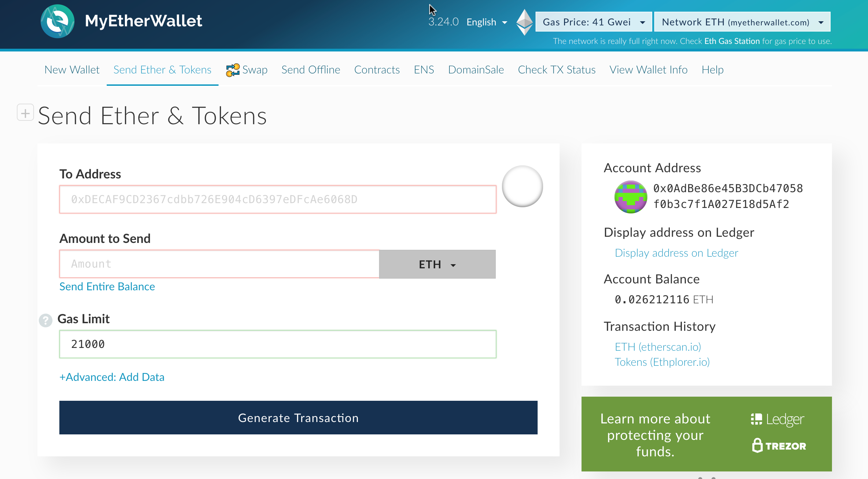Switch to the Contracts tab
The width and height of the screenshot is (868, 479).
pos(377,70)
